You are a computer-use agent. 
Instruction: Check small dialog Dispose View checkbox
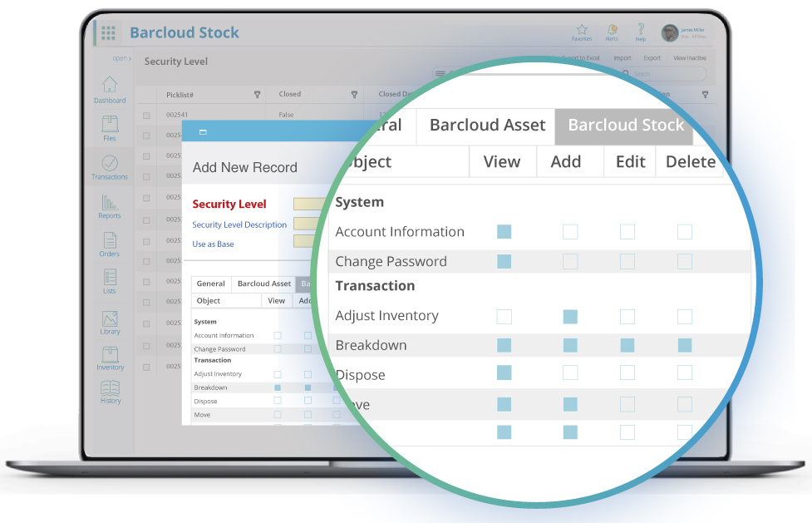click(278, 401)
